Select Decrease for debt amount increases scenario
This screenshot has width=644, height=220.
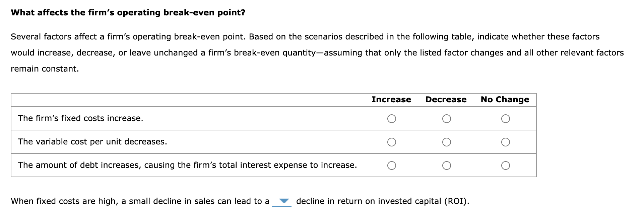(x=447, y=164)
